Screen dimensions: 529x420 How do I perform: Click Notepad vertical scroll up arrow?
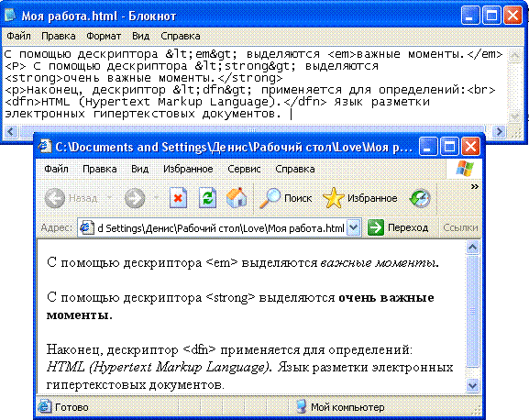coord(515,56)
